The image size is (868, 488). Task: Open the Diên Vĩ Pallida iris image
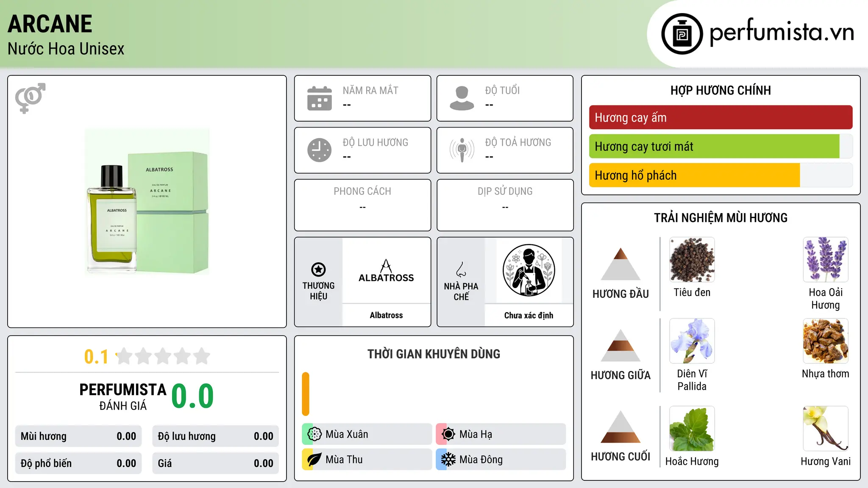[692, 341]
